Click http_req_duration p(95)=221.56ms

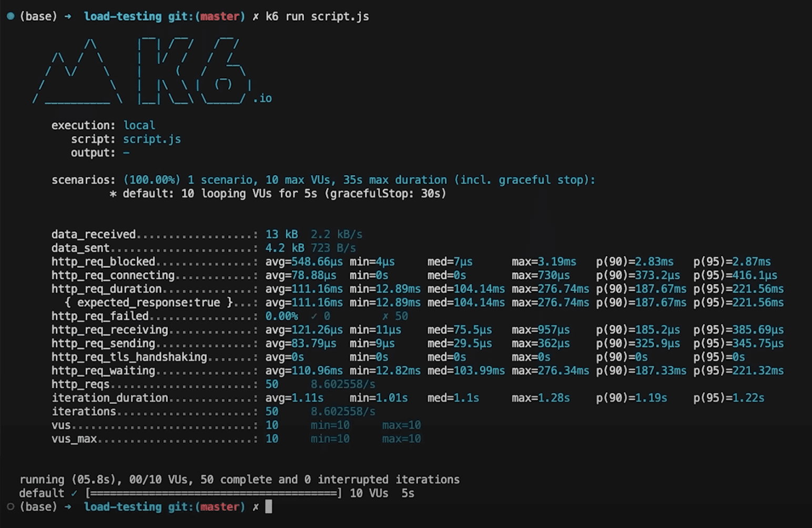(x=738, y=289)
